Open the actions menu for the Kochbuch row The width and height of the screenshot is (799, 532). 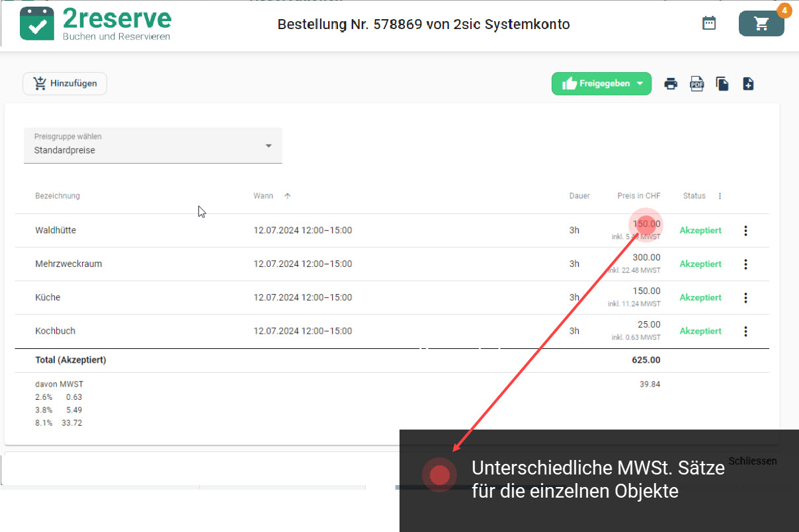tap(745, 331)
